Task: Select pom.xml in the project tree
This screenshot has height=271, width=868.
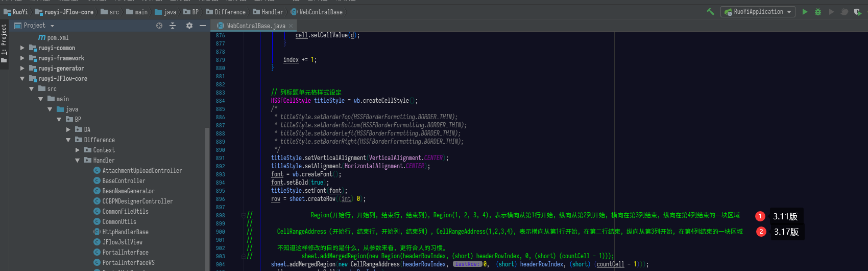Action: [x=54, y=38]
